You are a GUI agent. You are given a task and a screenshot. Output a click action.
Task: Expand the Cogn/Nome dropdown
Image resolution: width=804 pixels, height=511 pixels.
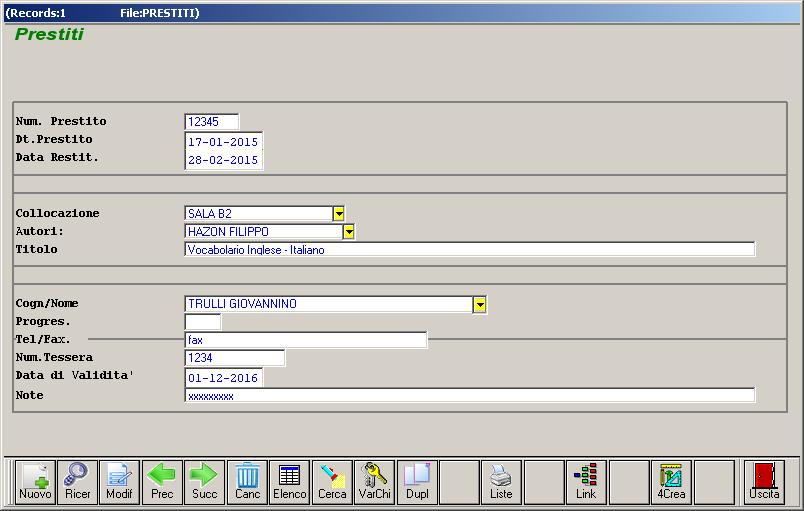[479, 304]
